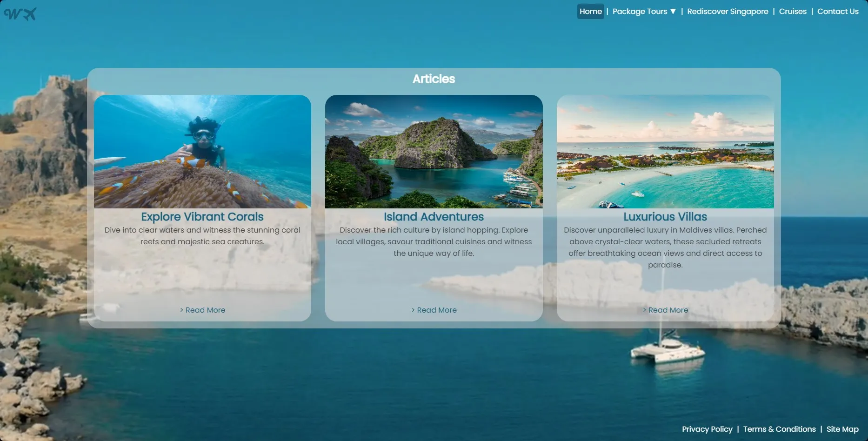868x441 pixels.
Task: Expand the Package Tours dropdown
Action: [x=644, y=12]
